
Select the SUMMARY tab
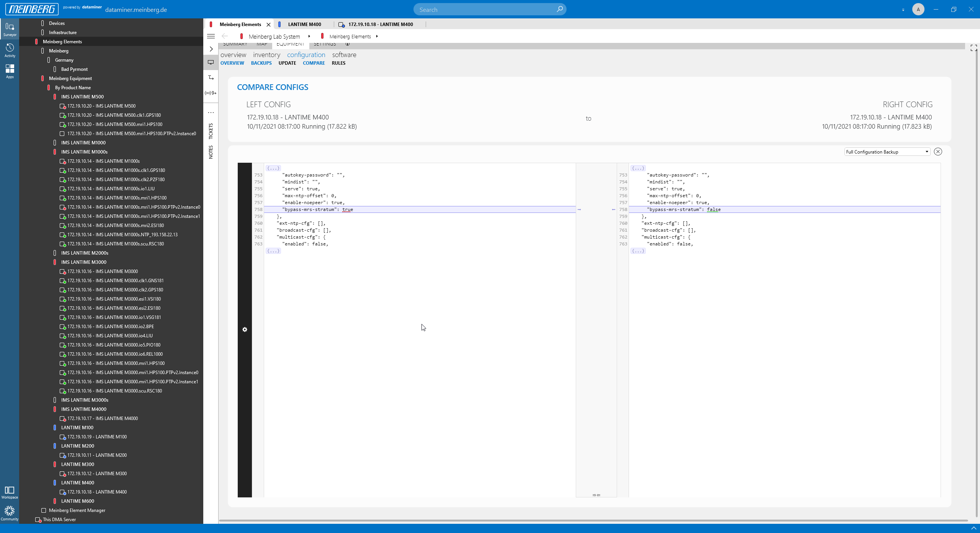tap(235, 44)
